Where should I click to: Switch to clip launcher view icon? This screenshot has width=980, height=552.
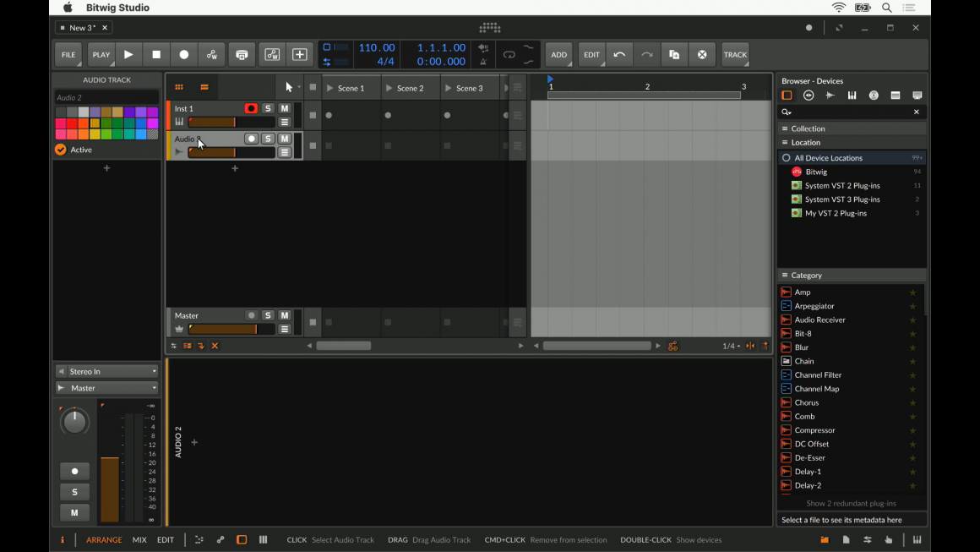click(179, 87)
